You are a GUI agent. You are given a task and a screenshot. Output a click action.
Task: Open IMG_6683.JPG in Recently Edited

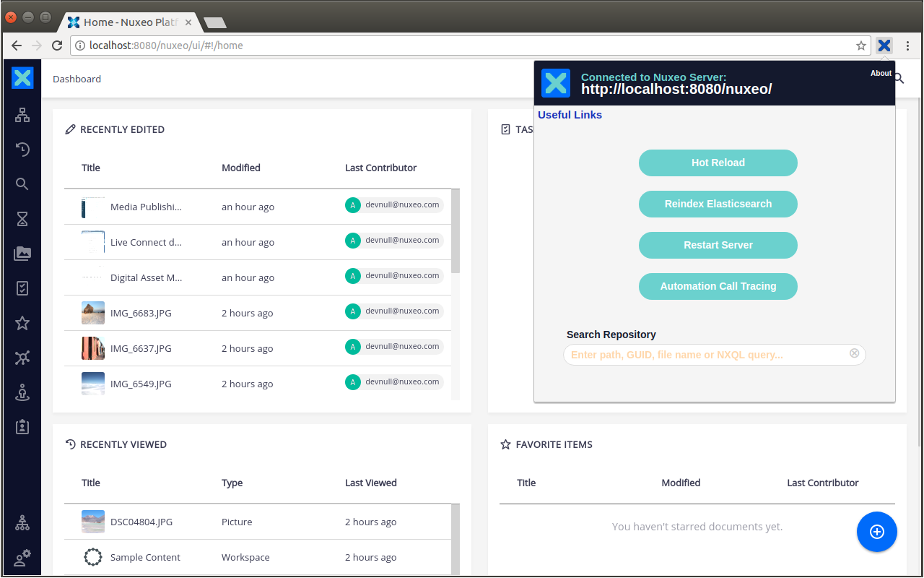(258, 313)
